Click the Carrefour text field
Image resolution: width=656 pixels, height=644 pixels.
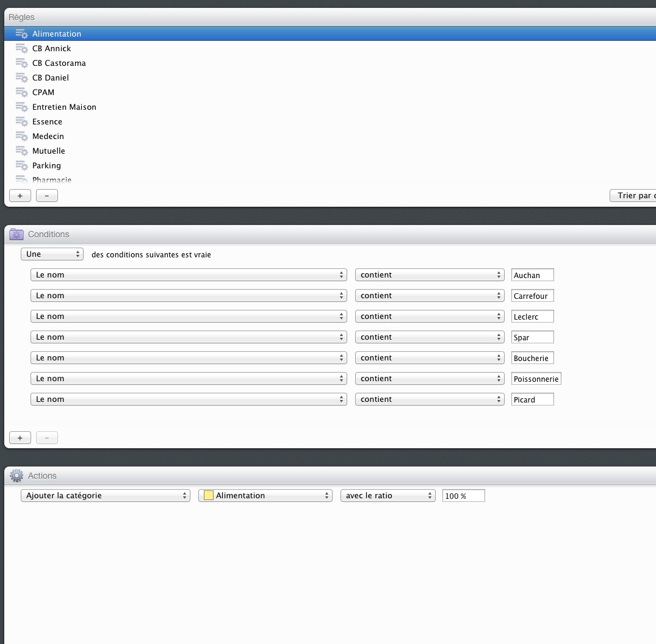pyautogui.click(x=532, y=296)
